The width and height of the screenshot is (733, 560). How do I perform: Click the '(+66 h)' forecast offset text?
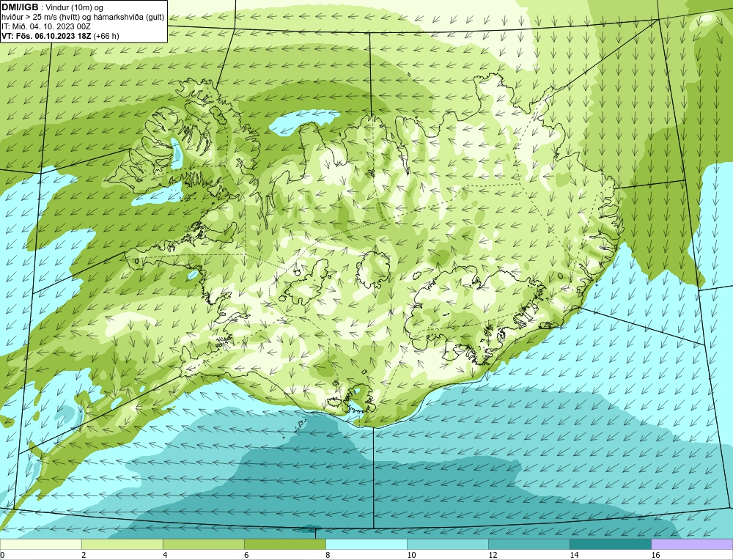106,36
